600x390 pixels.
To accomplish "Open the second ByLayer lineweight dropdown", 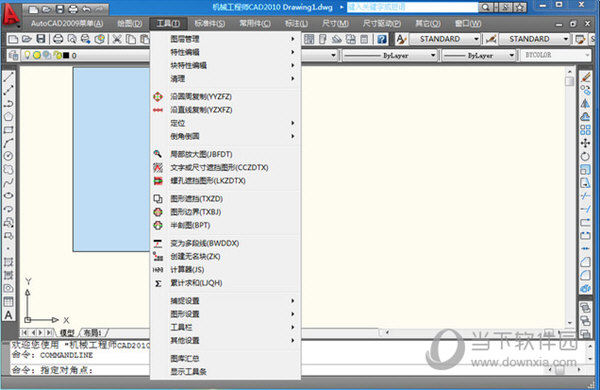I will (512, 55).
